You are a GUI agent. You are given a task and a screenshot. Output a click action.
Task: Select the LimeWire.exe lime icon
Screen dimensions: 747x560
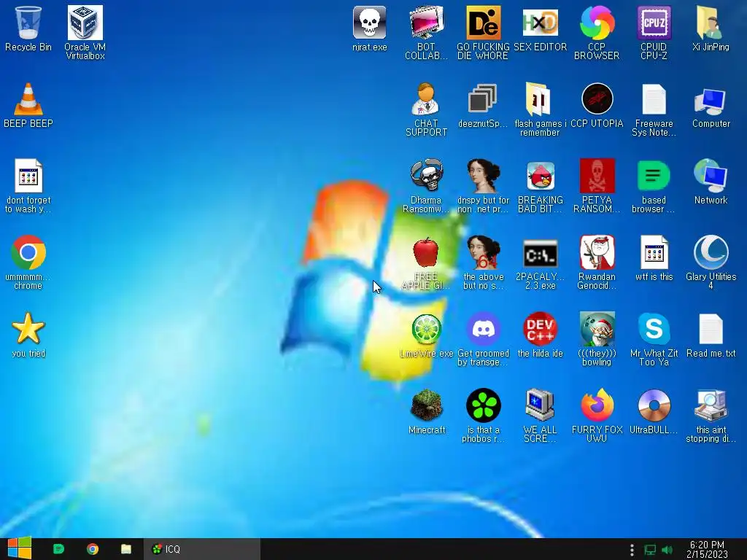pos(426,329)
